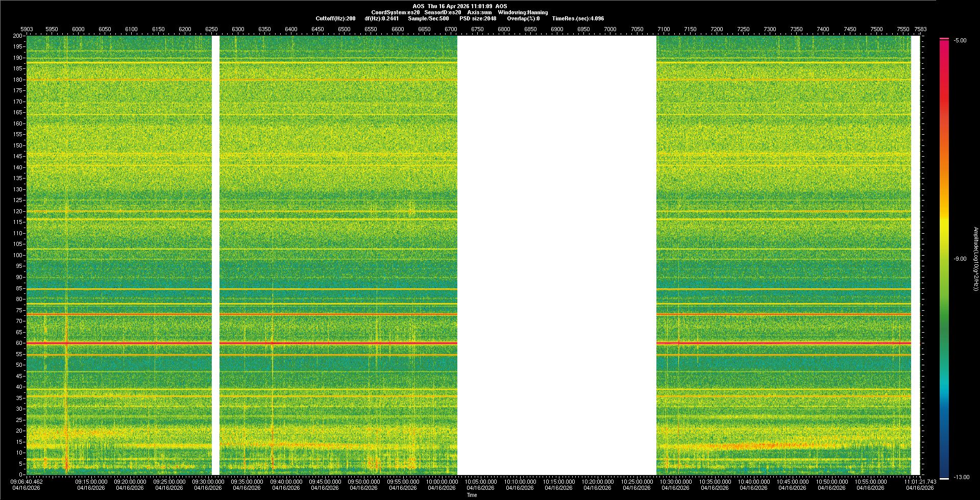Click the -13.00 label at color bar bottom

coord(961,477)
